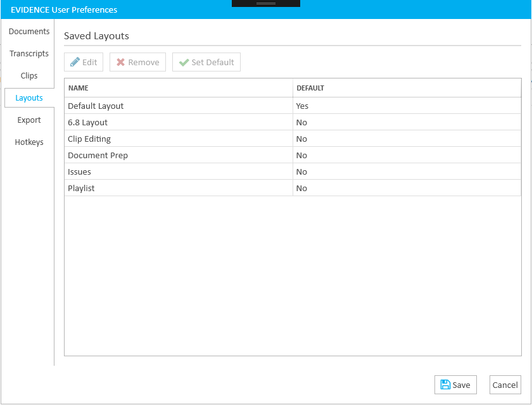This screenshot has height=405, width=532.
Task: Click the dark grip handle at top
Action: pyautogui.click(x=266, y=3)
